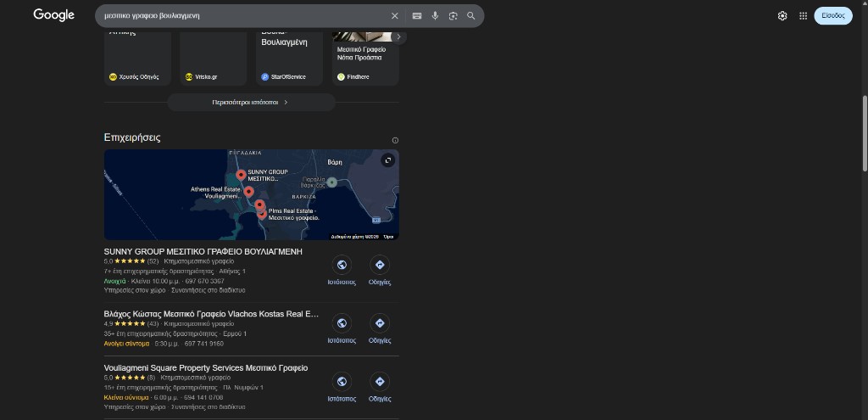The image size is (868, 420).
Task: Open Vouliagmeni Square website globe icon
Action: coord(342,381)
